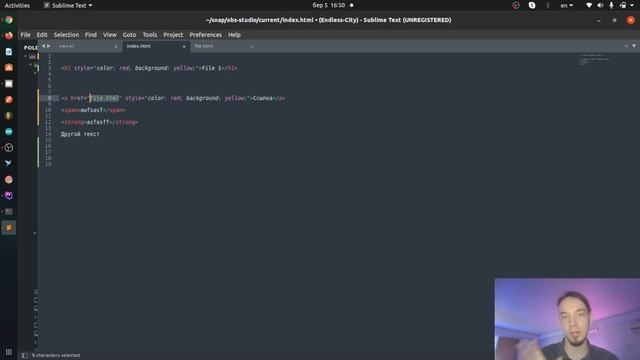This screenshot has height=360, width=640.
Task: Click Skype tray icon in top bar
Action: coord(532,5)
